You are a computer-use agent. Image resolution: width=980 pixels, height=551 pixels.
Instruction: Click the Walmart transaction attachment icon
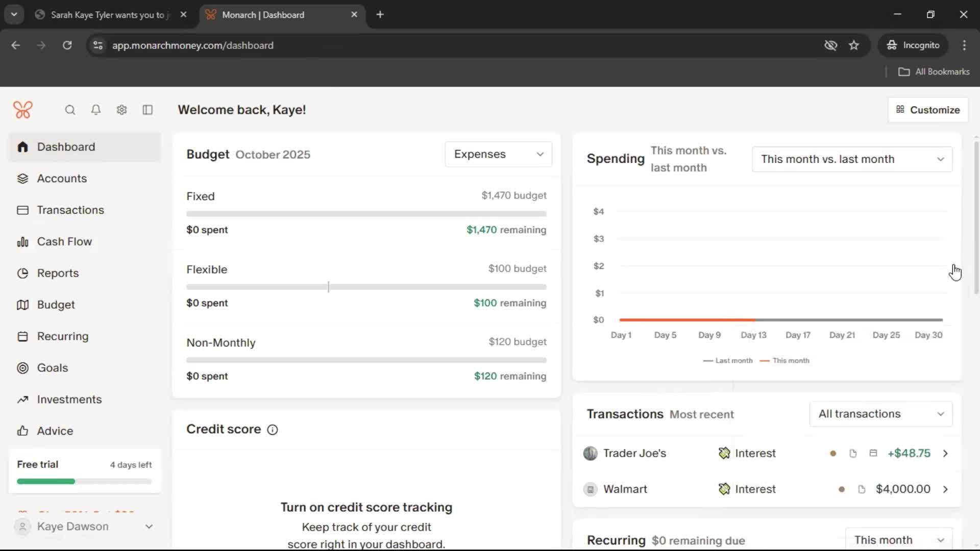point(862,489)
